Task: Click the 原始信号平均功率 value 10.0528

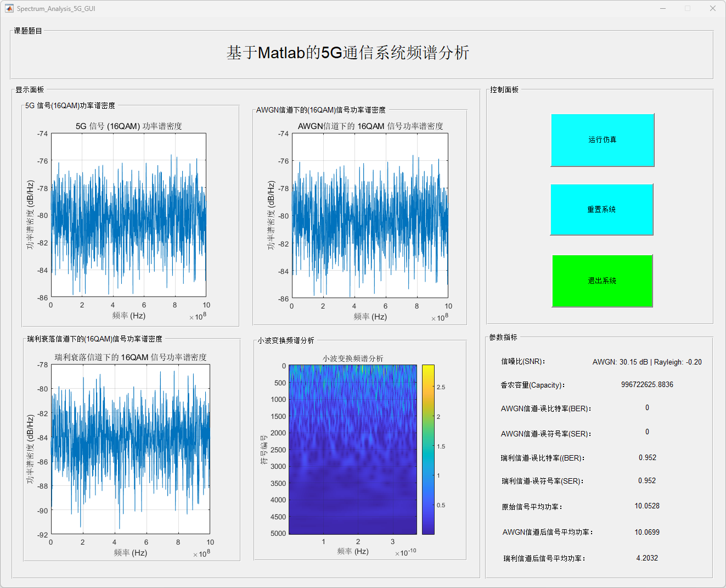Action: 647,506
